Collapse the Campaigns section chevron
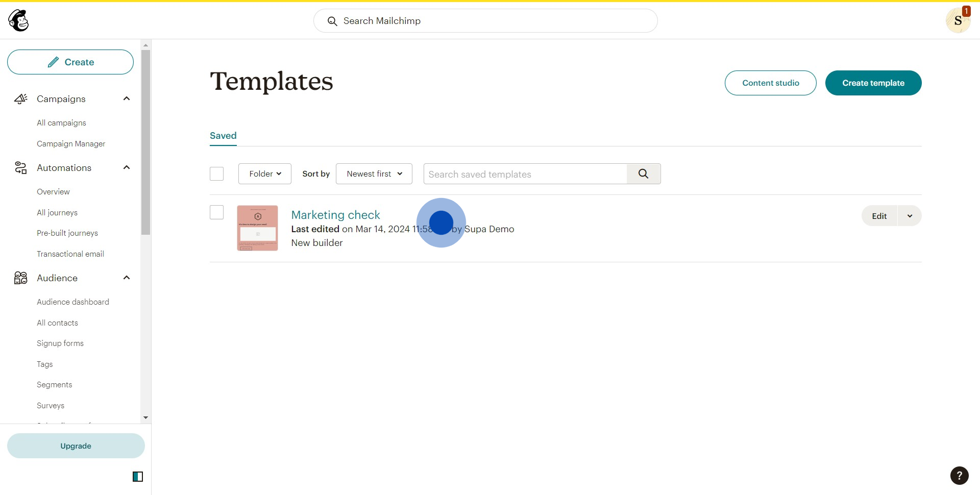980x495 pixels. coord(127,98)
